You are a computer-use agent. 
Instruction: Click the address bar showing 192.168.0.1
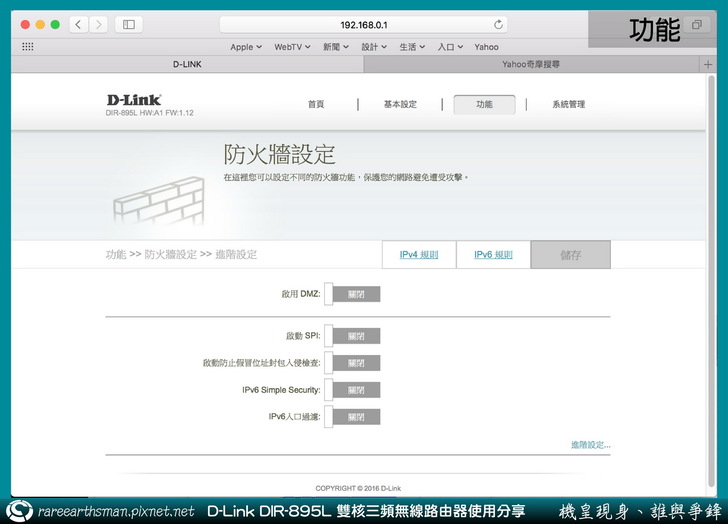coord(363,24)
